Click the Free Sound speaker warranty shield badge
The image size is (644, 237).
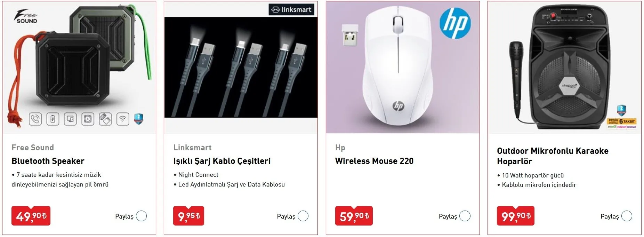[x=139, y=119]
